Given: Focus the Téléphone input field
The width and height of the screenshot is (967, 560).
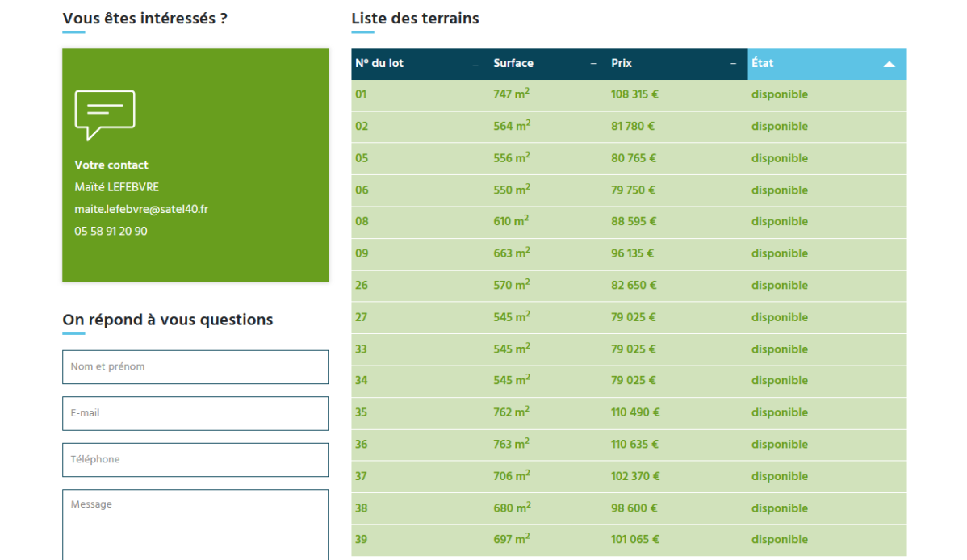Looking at the screenshot, I should (x=195, y=459).
